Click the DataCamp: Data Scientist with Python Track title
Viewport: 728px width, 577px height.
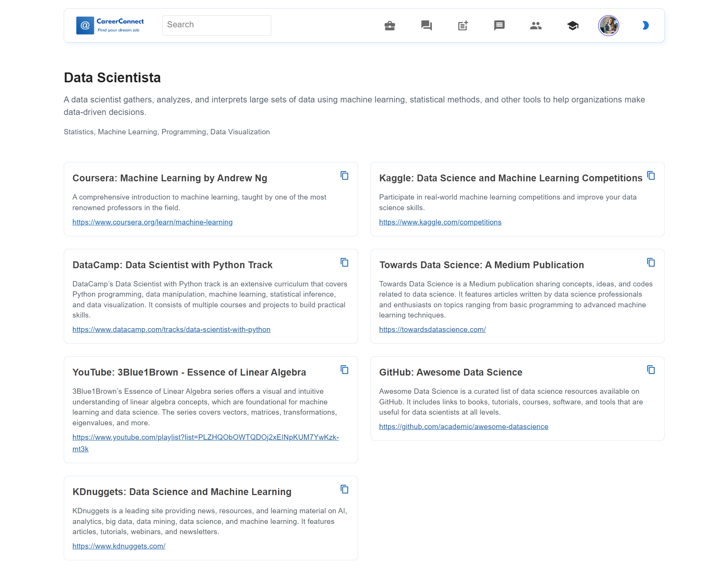click(173, 265)
